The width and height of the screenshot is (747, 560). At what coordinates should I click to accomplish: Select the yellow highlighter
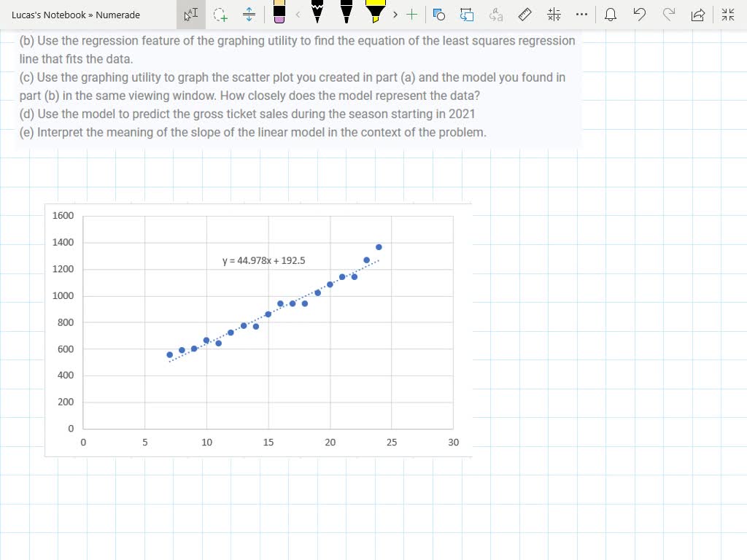tap(376, 12)
